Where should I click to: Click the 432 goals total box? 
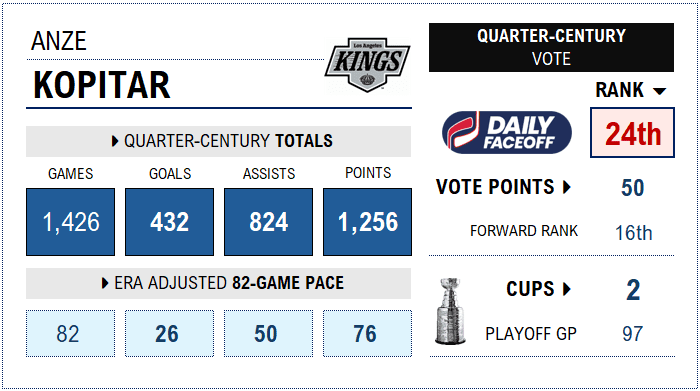click(170, 222)
